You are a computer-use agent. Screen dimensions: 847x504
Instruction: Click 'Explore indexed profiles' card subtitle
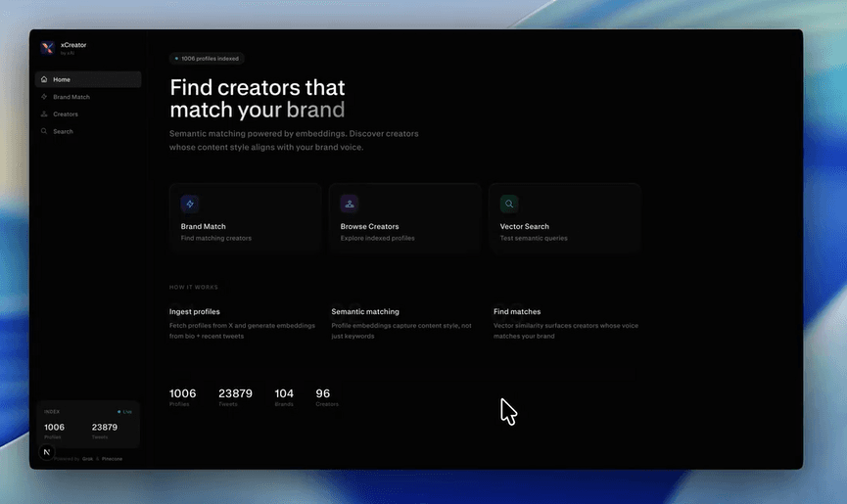378,238
